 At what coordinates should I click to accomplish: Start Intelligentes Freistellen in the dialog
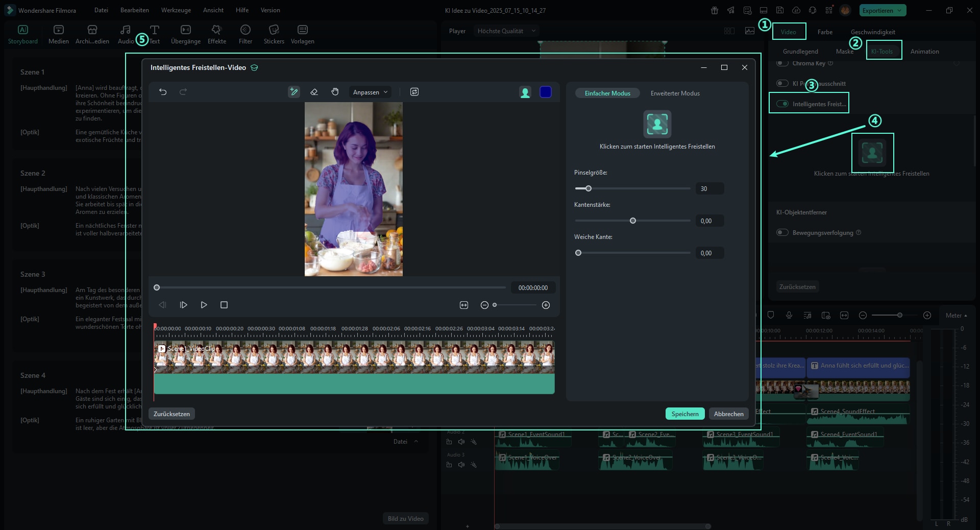(657, 124)
